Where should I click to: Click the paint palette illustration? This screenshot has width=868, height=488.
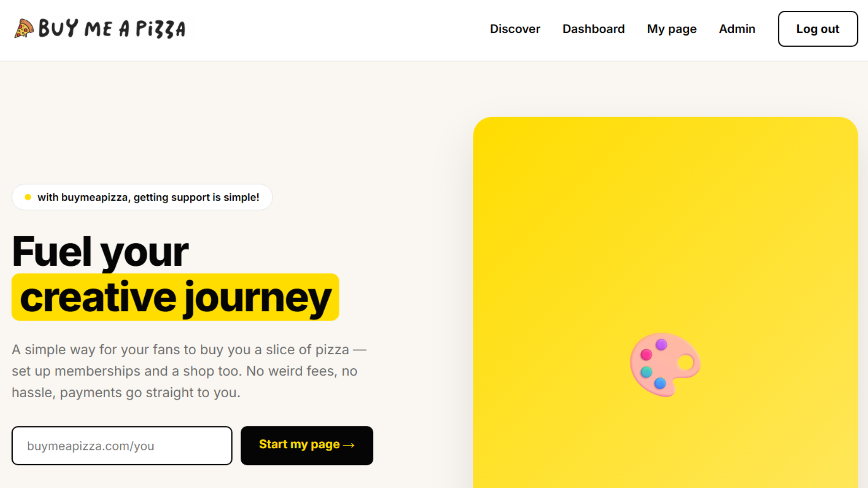click(665, 365)
